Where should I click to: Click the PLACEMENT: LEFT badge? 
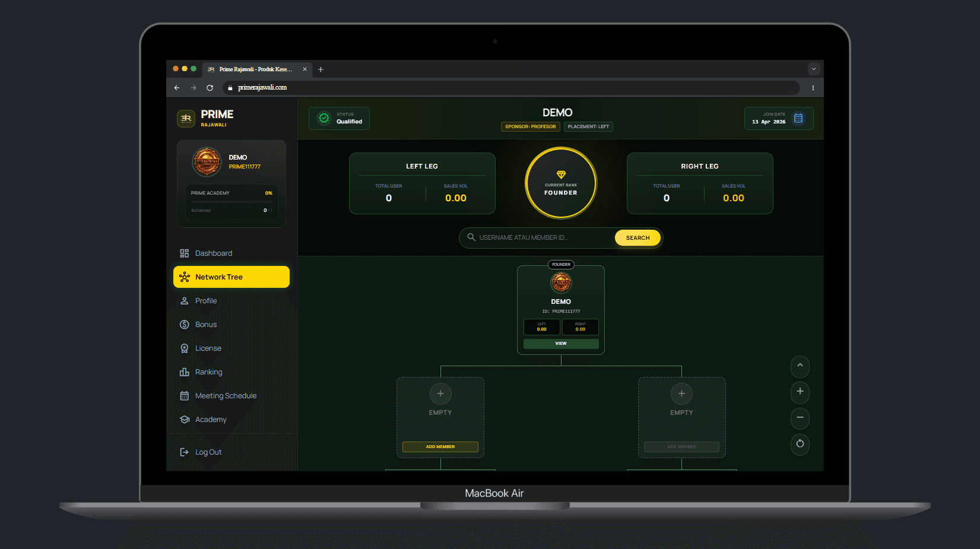(588, 126)
